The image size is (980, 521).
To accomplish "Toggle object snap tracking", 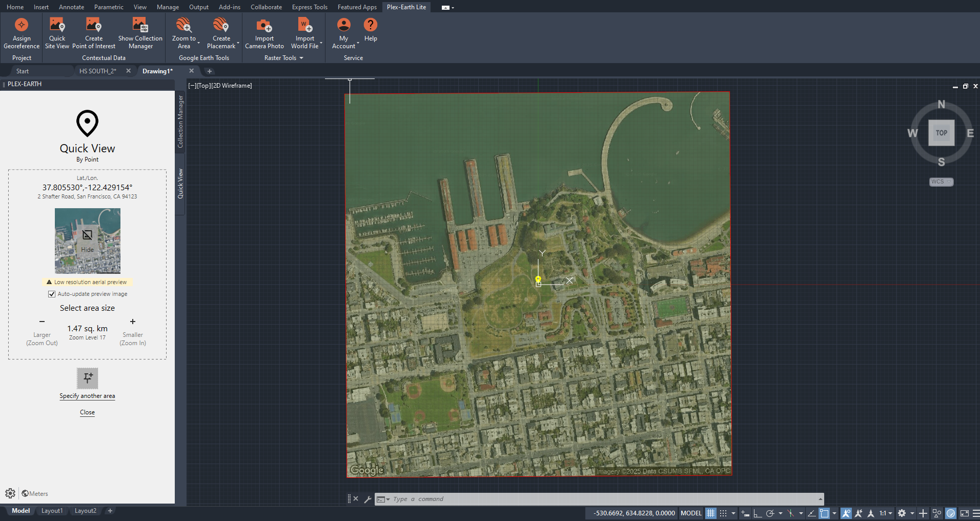I will coord(812,513).
